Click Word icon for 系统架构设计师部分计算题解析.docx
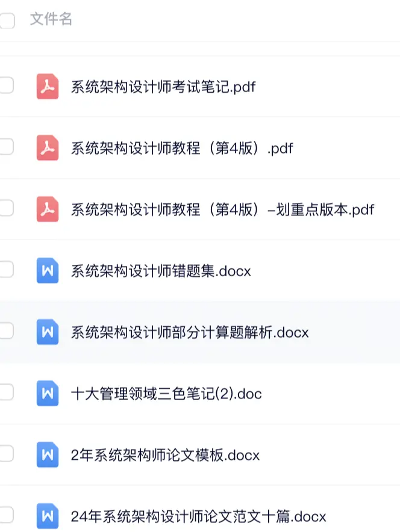 click(48, 332)
